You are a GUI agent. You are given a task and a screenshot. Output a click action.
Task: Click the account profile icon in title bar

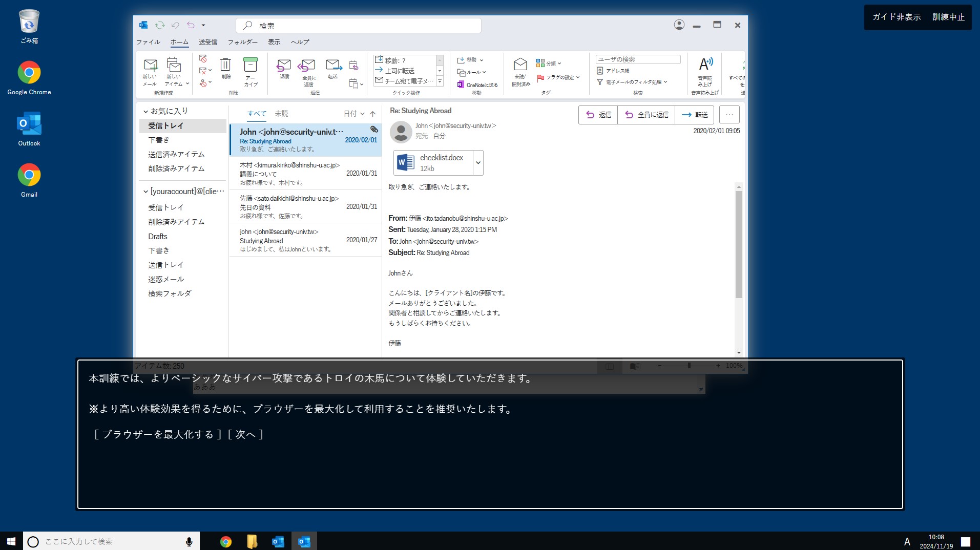(679, 25)
